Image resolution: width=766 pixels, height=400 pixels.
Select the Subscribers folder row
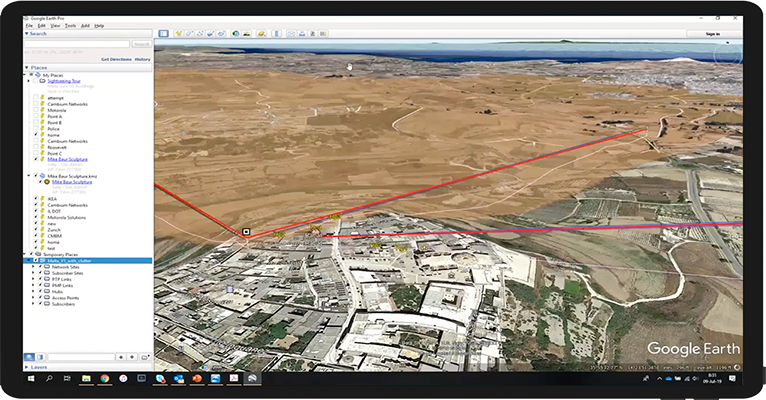[64, 304]
